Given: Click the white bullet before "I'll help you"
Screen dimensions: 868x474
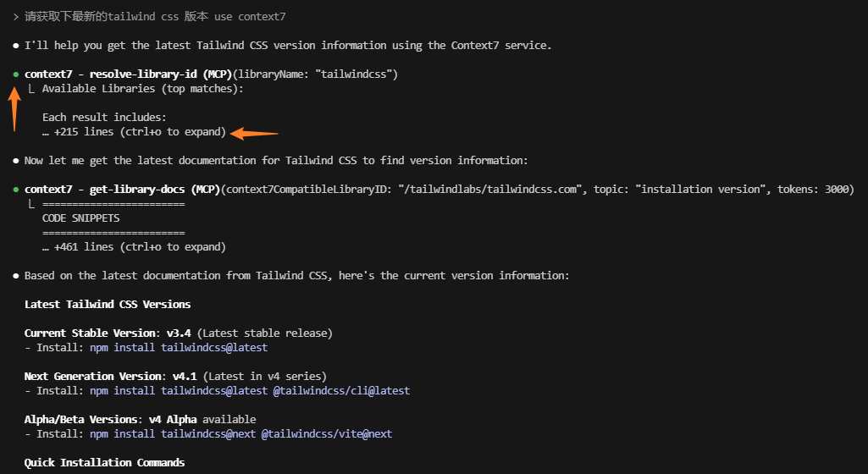Looking at the screenshot, I should (x=15, y=46).
